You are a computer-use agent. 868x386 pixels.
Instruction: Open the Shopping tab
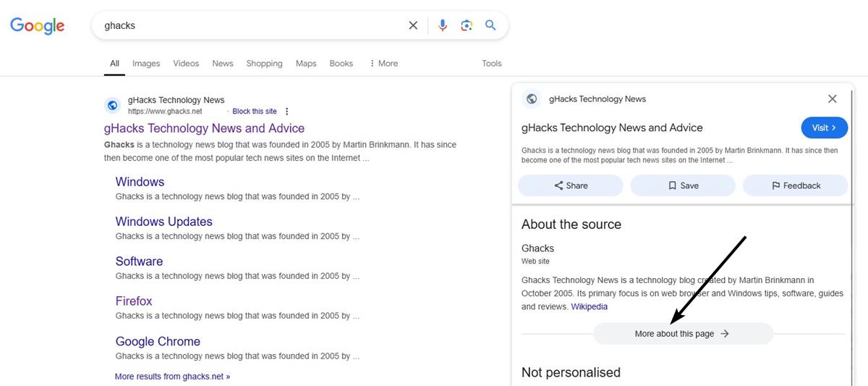[264, 64]
